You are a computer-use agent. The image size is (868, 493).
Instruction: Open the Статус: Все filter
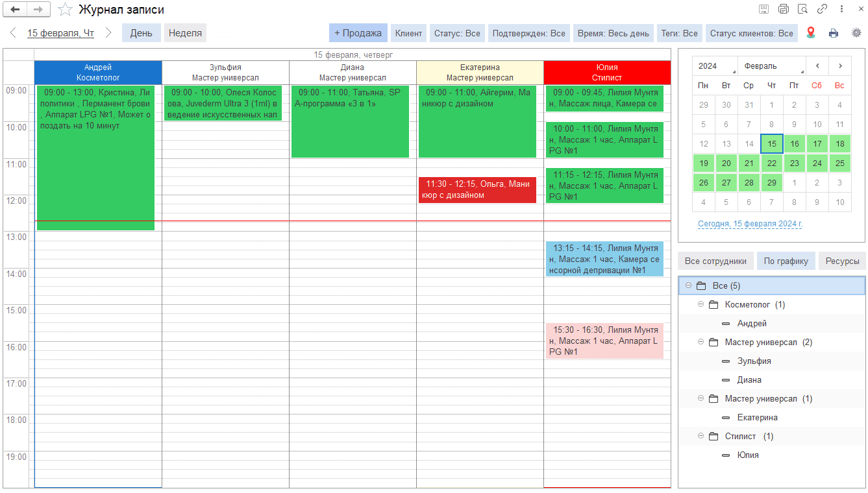(457, 33)
